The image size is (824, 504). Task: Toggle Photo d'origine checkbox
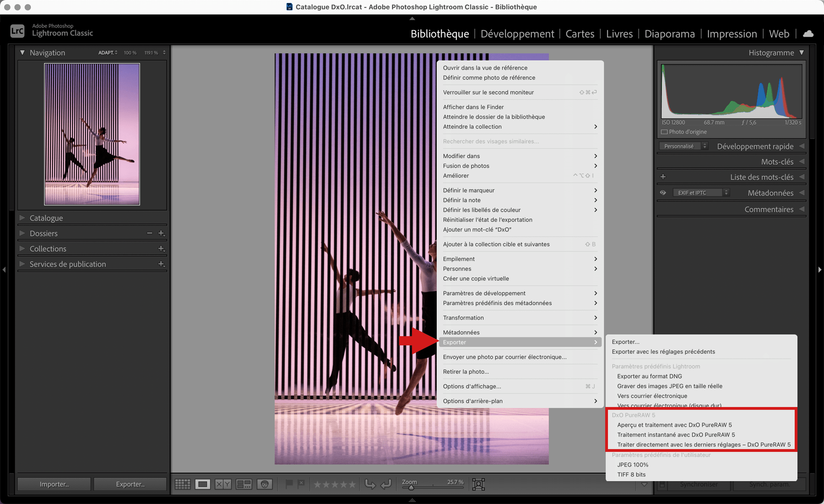click(664, 132)
